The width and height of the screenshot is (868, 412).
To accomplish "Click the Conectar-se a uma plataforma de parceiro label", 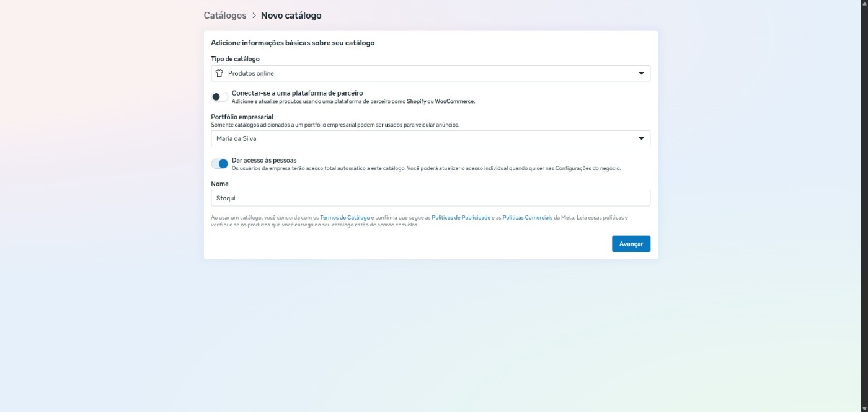I will click(x=297, y=93).
